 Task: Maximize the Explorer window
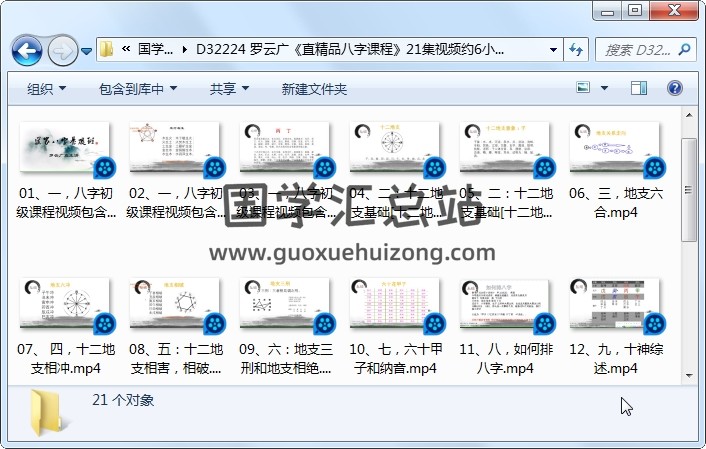[635, 11]
